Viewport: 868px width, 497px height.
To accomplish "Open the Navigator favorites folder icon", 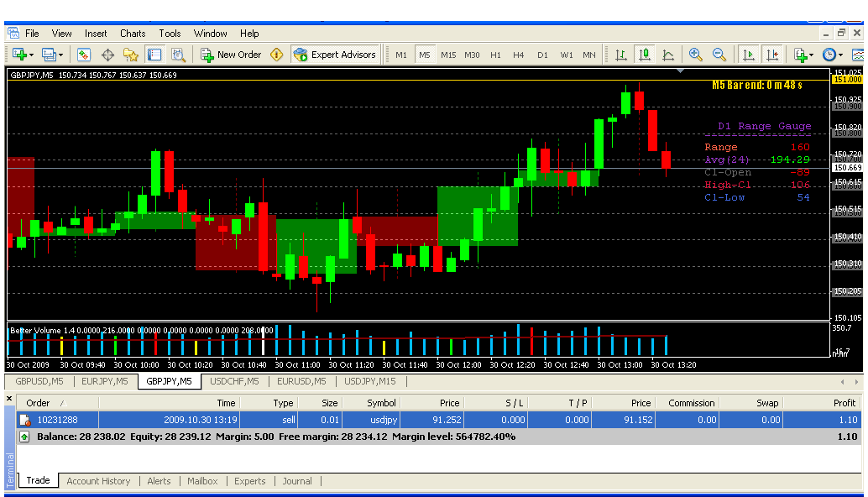I will point(131,55).
